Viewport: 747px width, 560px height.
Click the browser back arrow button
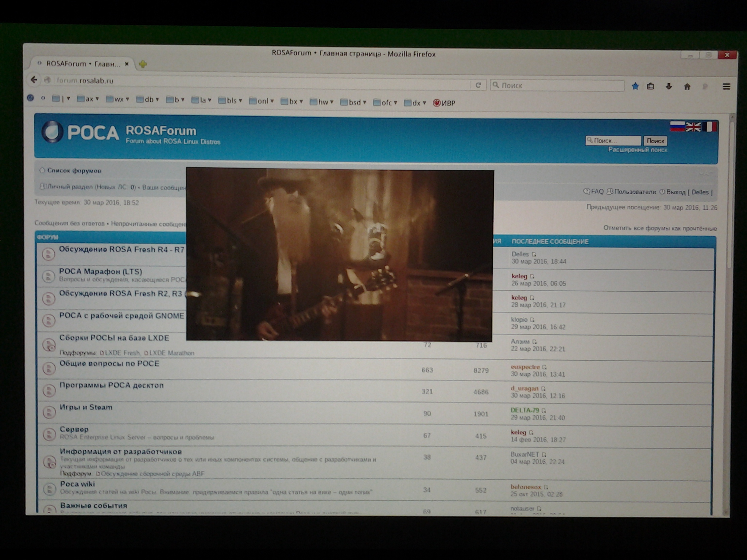[x=34, y=80]
